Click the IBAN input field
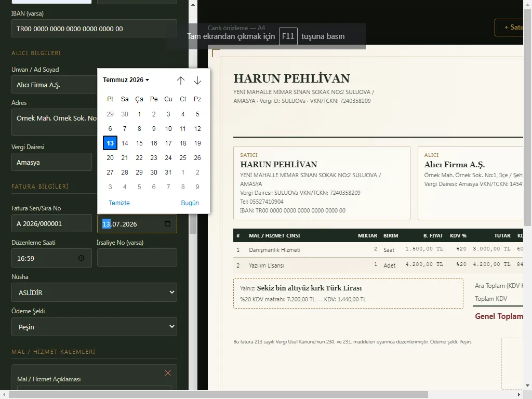This screenshot has width=532, height=399. [95, 29]
